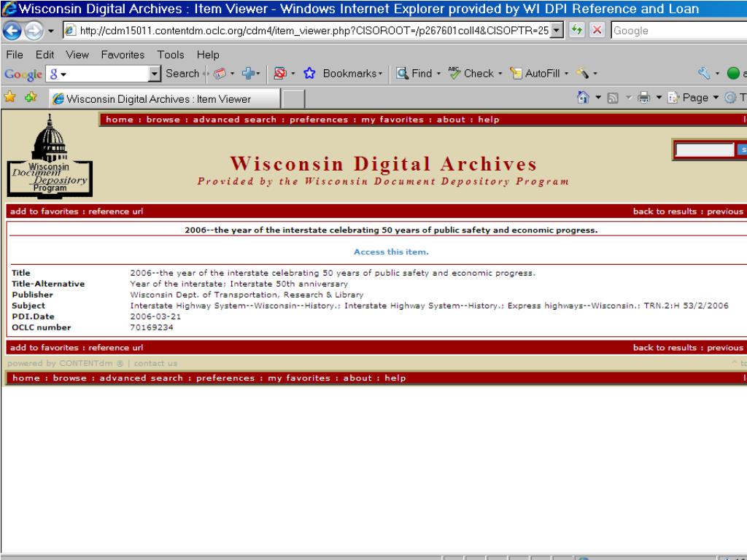Click upper 'add to favorites' link
The width and height of the screenshot is (747, 560).
pos(44,211)
